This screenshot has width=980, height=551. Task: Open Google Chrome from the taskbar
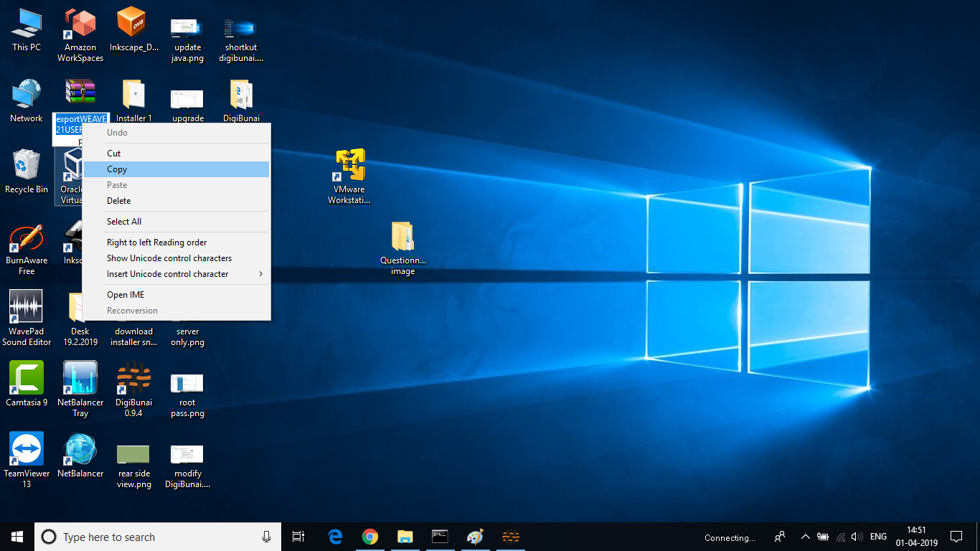(370, 537)
